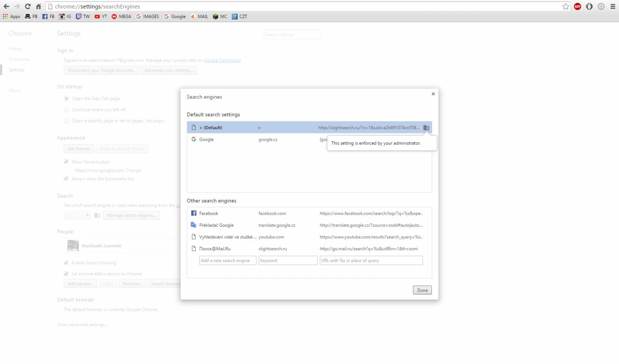
Task: Focus the URL with %s input field
Action: pos(371,260)
